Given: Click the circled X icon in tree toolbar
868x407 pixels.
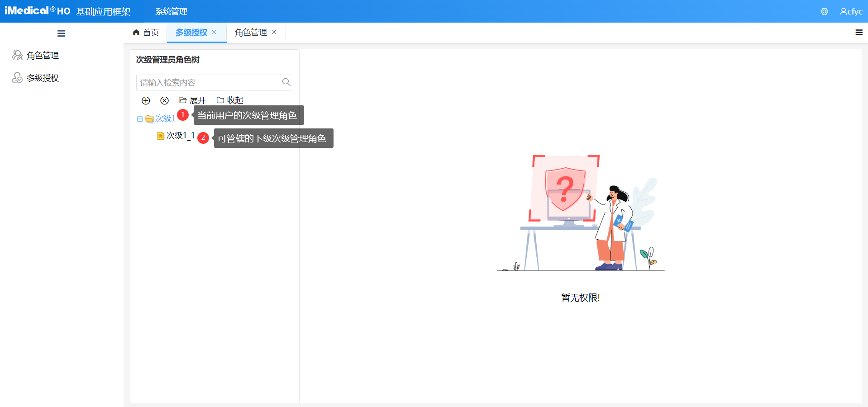Looking at the screenshot, I should (x=165, y=100).
